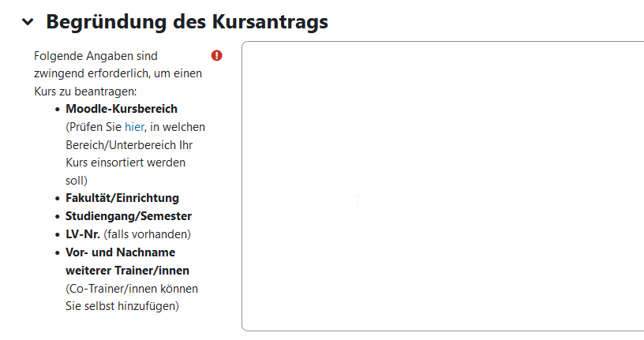The height and width of the screenshot is (340, 644).
Task: Click the "Fakultät/Einrichtung" list item
Action: 122,198
